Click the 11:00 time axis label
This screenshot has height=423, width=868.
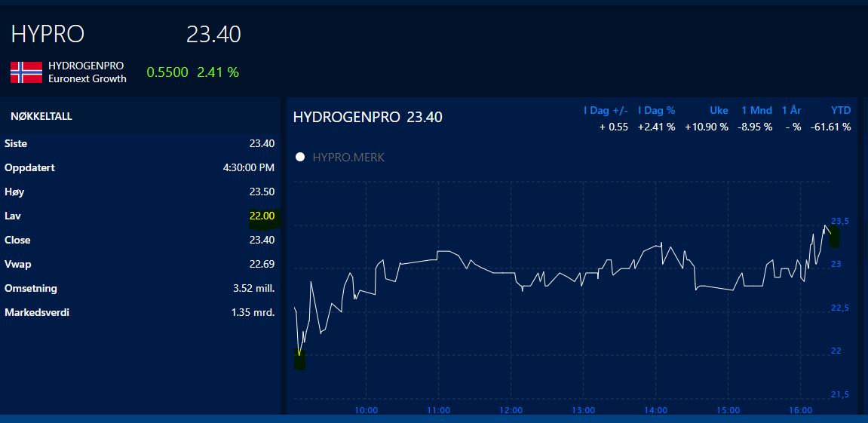[438, 410]
